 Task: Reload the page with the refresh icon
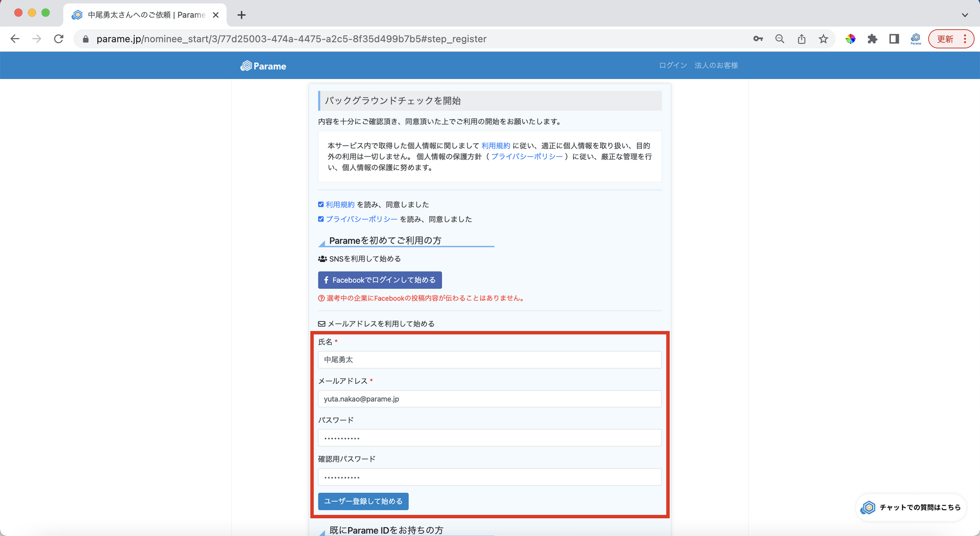point(59,39)
